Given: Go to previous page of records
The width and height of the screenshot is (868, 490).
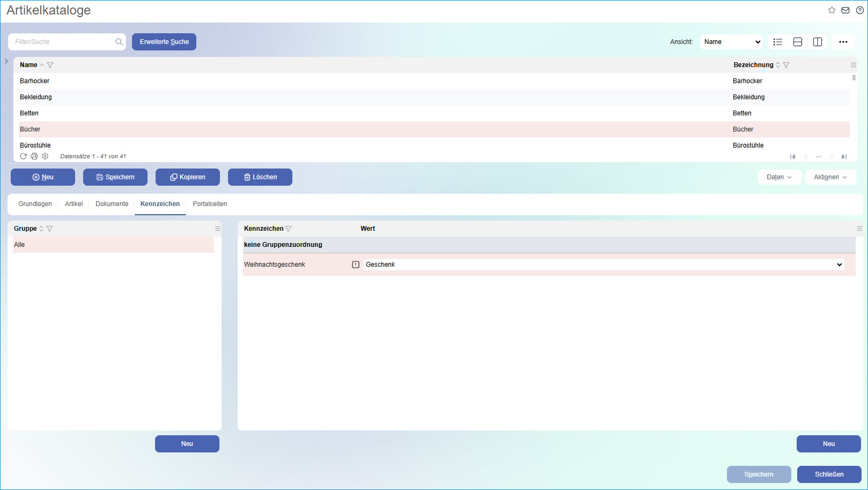Looking at the screenshot, I should [x=806, y=157].
